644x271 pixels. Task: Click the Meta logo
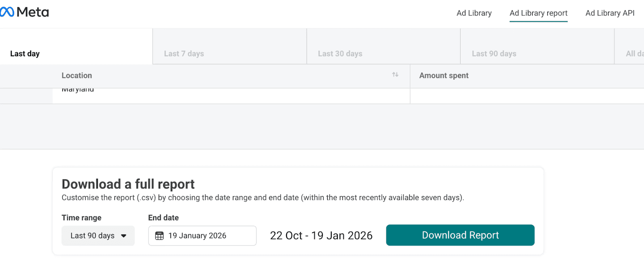point(24,12)
